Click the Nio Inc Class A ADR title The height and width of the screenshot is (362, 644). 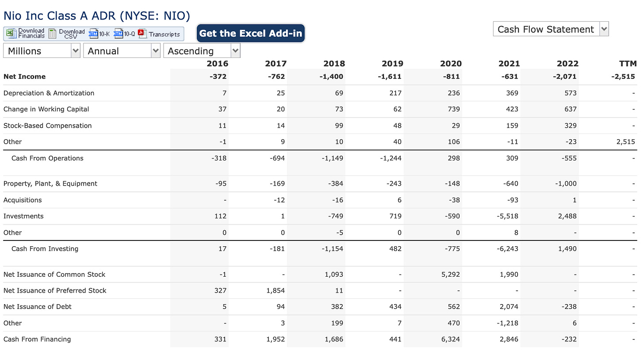tap(97, 16)
